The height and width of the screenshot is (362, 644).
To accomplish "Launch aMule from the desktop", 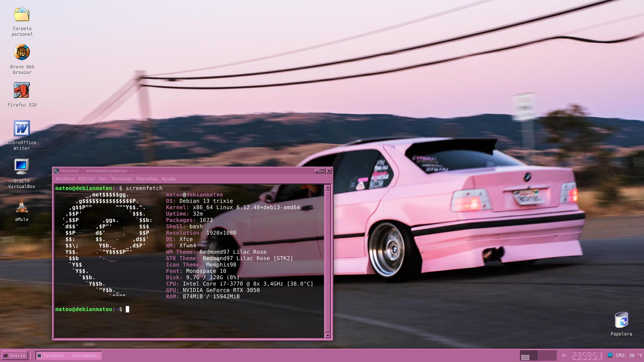I will click(21, 205).
